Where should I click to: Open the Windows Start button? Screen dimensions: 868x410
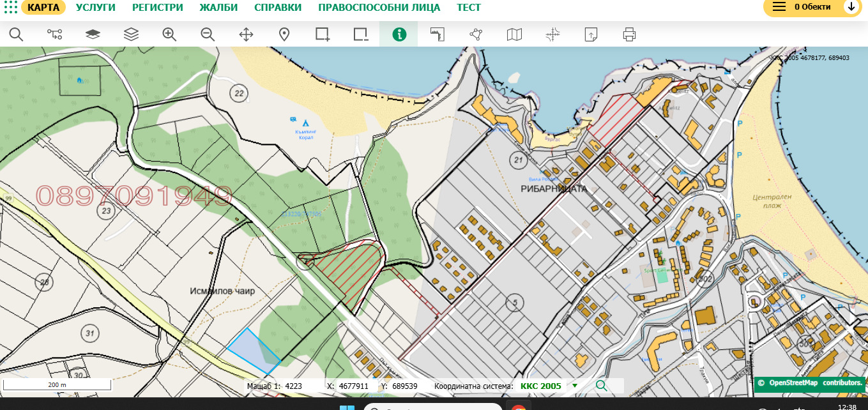(x=347, y=407)
